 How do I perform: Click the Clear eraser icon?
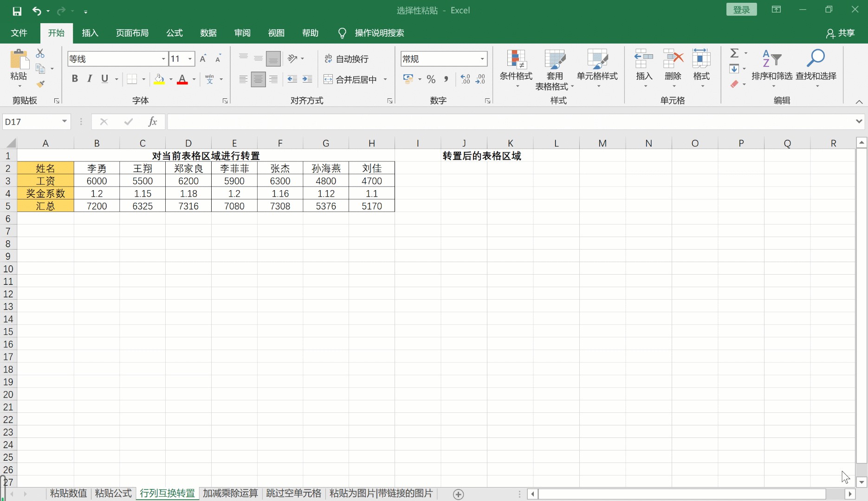734,84
